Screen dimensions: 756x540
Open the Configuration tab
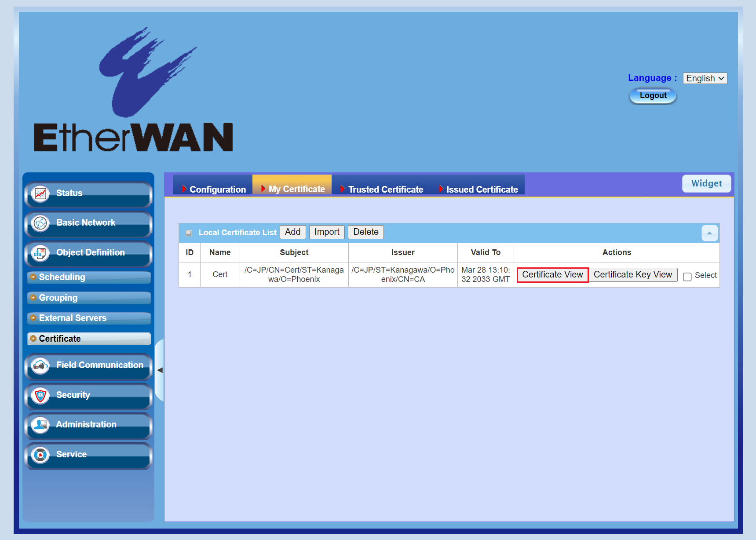[213, 189]
